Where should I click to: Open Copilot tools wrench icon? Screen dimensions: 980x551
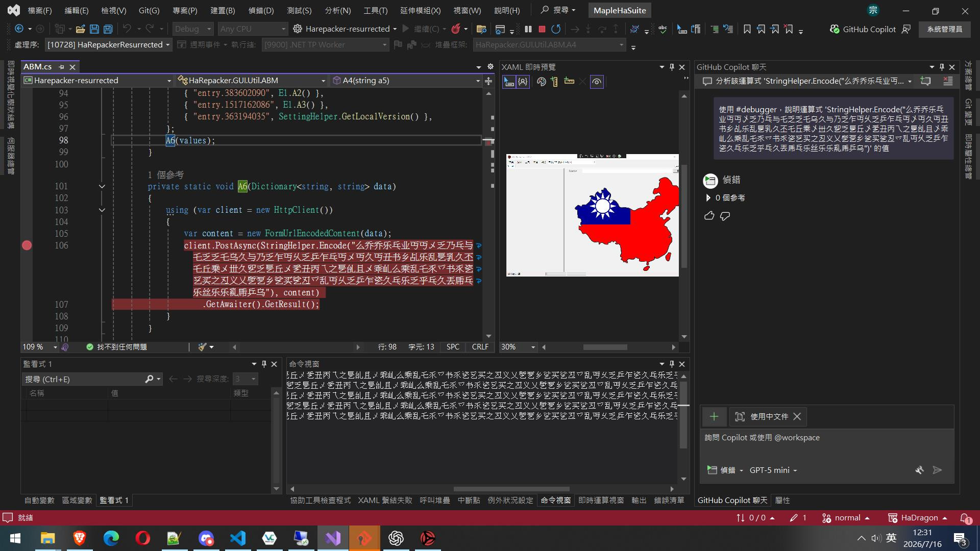(919, 470)
